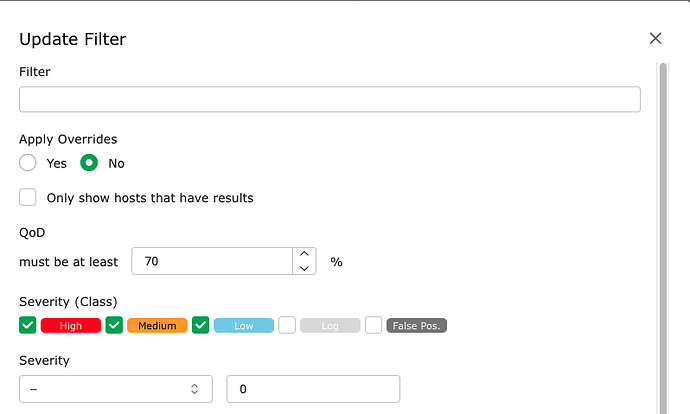Screen dimensions: 690x414
Task: Enable Only show hosts that have results
Action: [x=28, y=197]
